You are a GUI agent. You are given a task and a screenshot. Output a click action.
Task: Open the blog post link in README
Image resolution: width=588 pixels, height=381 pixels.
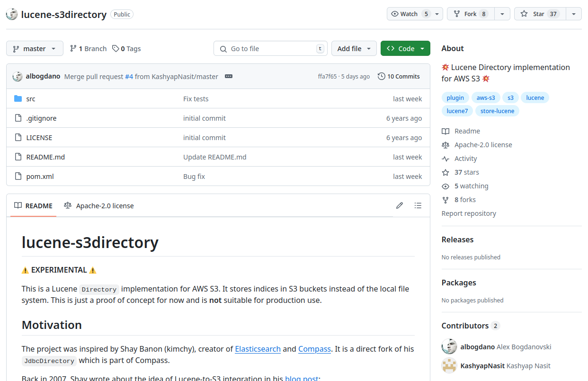[302, 378]
